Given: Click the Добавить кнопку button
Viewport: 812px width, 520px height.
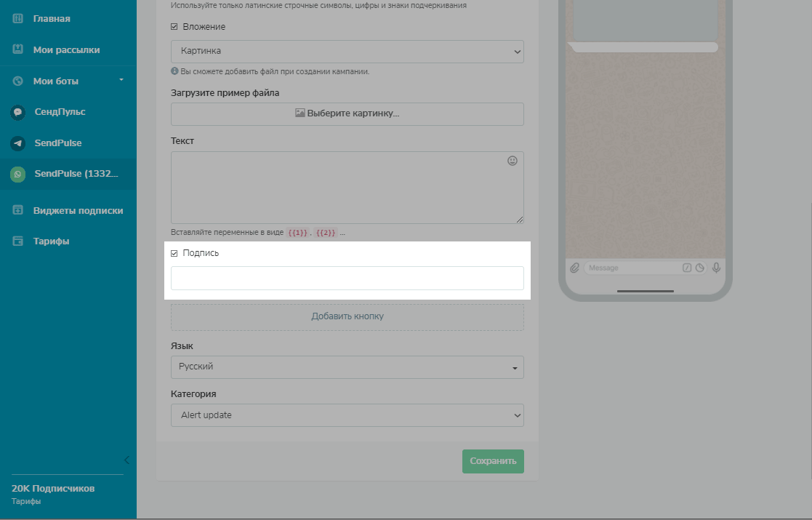Looking at the screenshot, I should pos(347,316).
